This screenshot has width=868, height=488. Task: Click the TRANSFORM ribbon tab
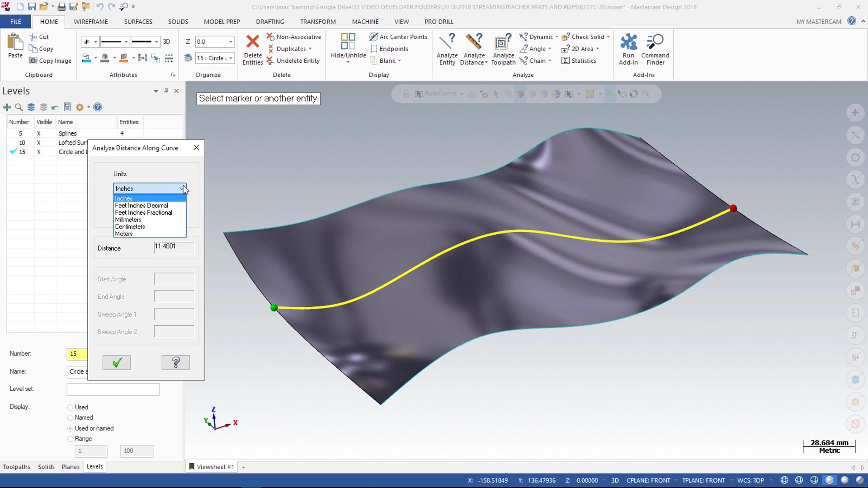pos(318,21)
